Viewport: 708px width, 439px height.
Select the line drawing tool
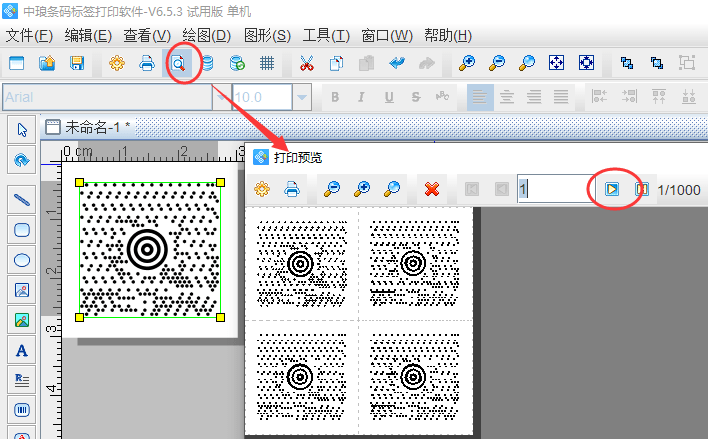click(x=22, y=200)
